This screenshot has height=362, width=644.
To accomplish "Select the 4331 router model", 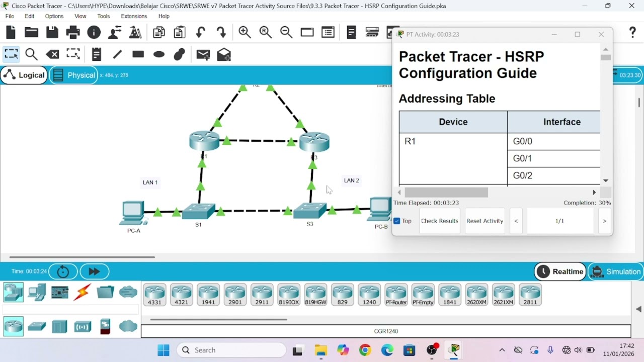I will pyautogui.click(x=154, y=295).
